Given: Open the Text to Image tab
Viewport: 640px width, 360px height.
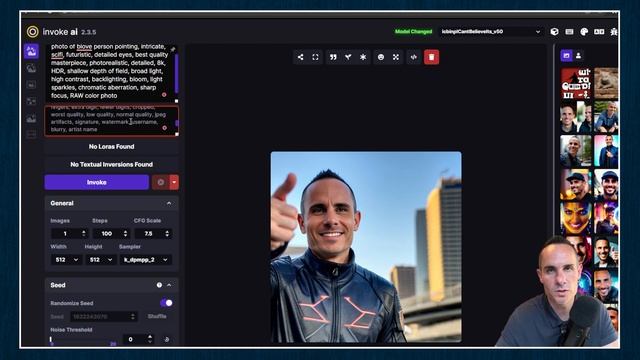Looking at the screenshot, I should tap(31, 51).
